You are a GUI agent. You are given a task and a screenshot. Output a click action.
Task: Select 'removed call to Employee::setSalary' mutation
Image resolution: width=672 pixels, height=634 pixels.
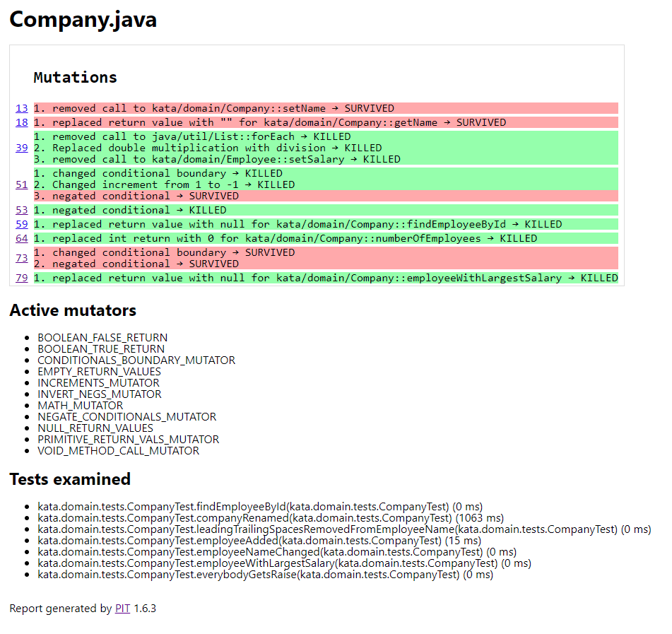click(x=326, y=159)
